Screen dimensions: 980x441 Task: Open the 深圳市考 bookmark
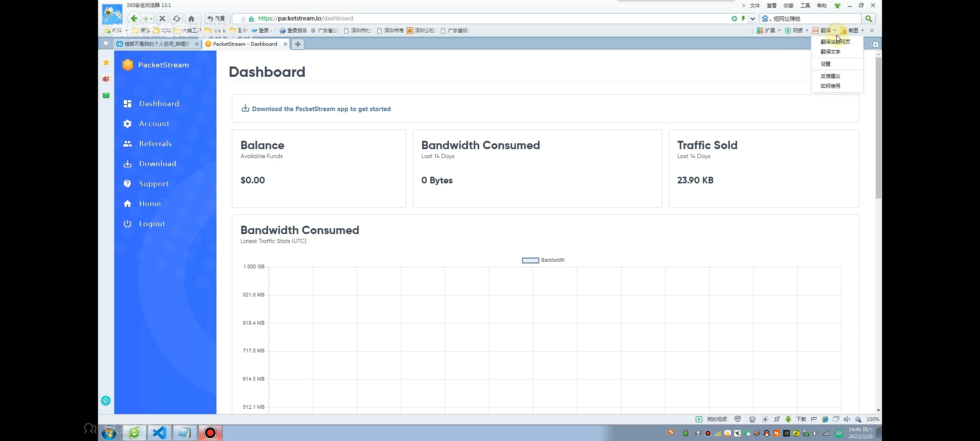point(390,31)
